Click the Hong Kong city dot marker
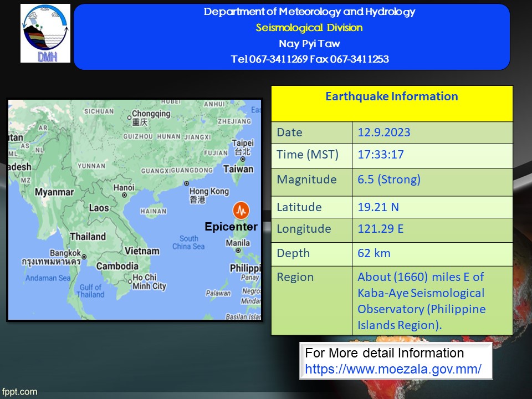Screen dimensions: 532x399 coord(186,183)
